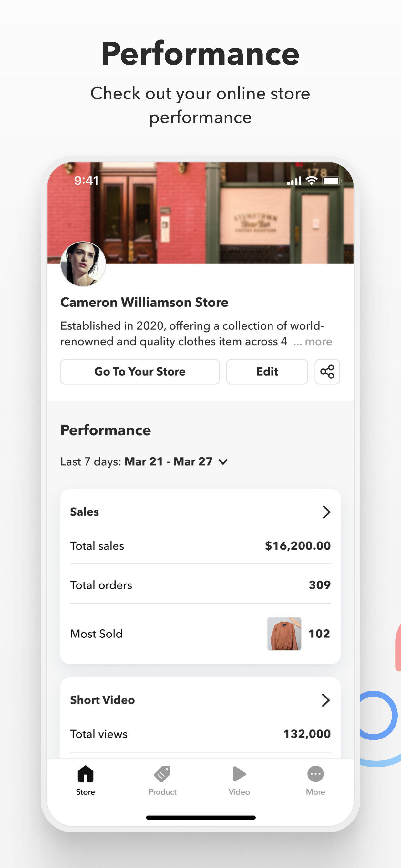This screenshot has height=868, width=401.
Task: Tap the store cover banner photo
Action: point(200,212)
